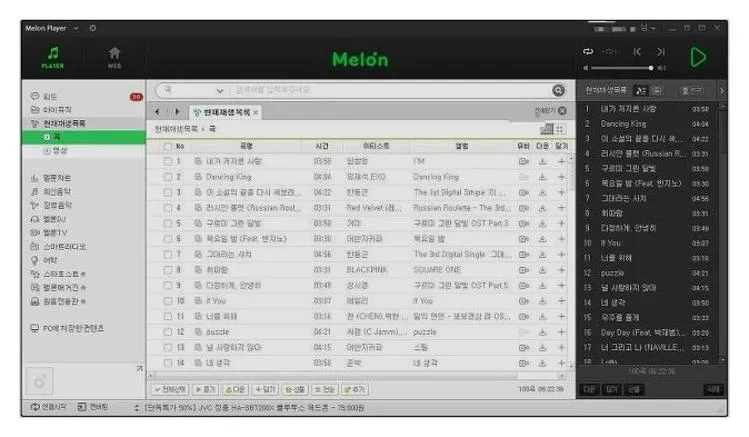The height and width of the screenshot is (437, 749).
Task: Click the 듣기 listen button
Action: [205, 389]
